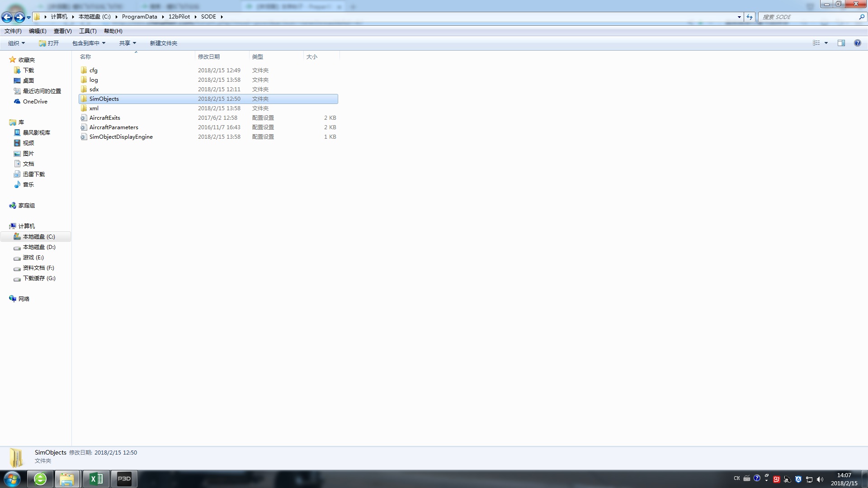
Task: Select OneDrive in the sidebar
Action: pyautogui.click(x=35, y=102)
